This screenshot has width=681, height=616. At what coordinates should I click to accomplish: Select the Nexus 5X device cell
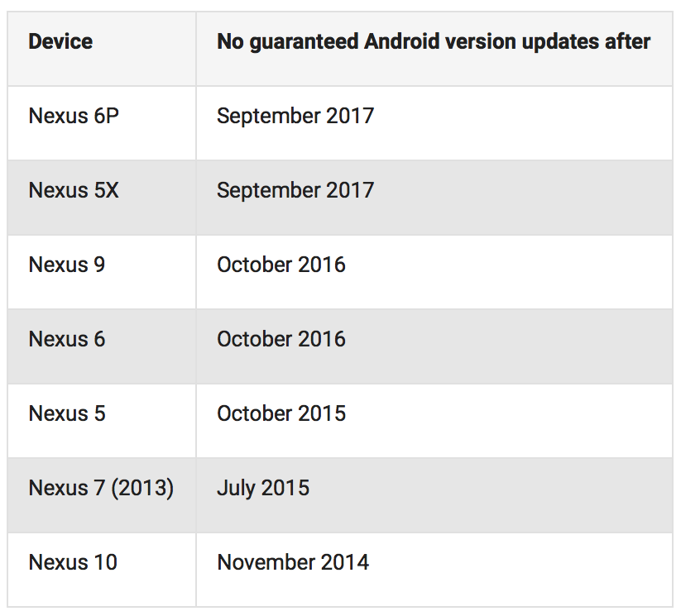click(74, 190)
